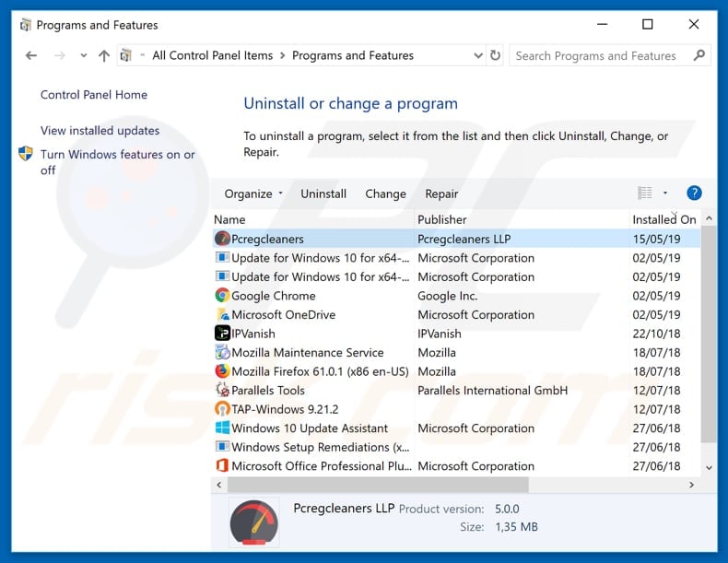Click the large Pcregcleaners icon in details pane

click(254, 522)
